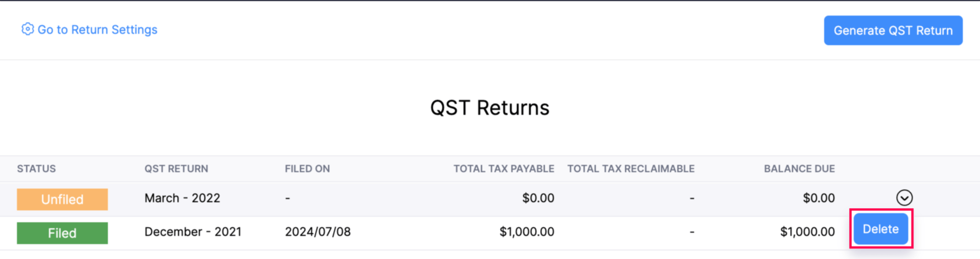Click the BALANCE DUE column header
Screen dimensions: 980x259
click(x=799, y=169)
